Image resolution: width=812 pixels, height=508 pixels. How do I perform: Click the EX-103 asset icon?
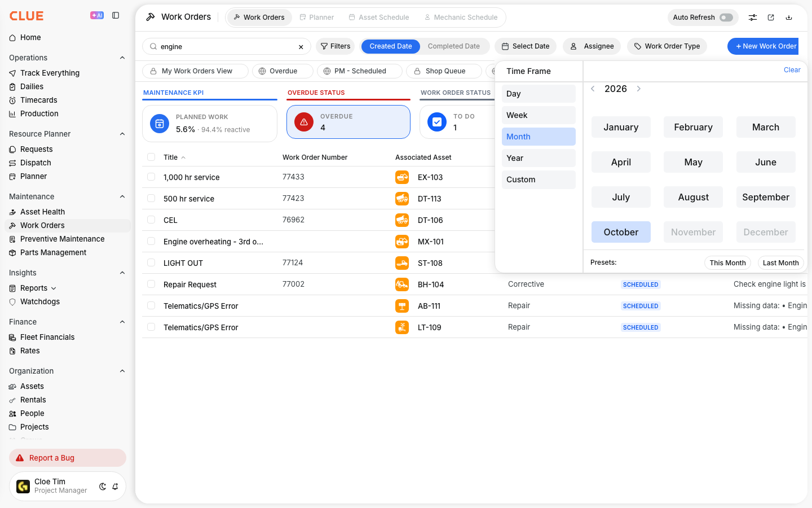pyautogui.click(x=402, y=177)
